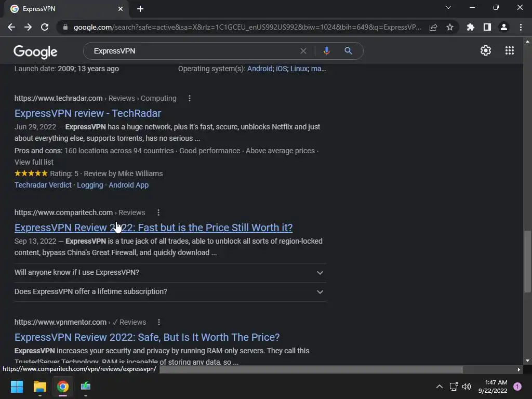Close the ExpressVPN browser tab
The height and width of the screenshot is (399, 532).
121,9
